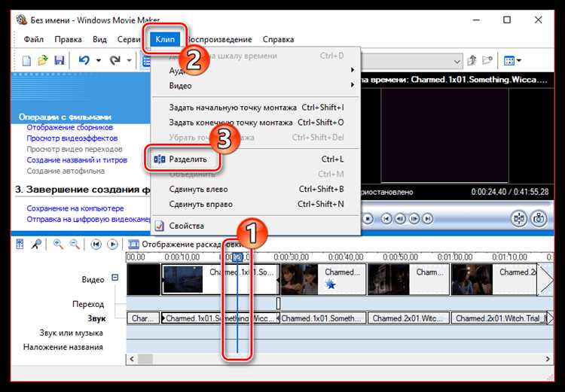Collapse the Видео track expander
Image resolution: width=565 pixels, height=392 pixels.
(x=115, y=278)
